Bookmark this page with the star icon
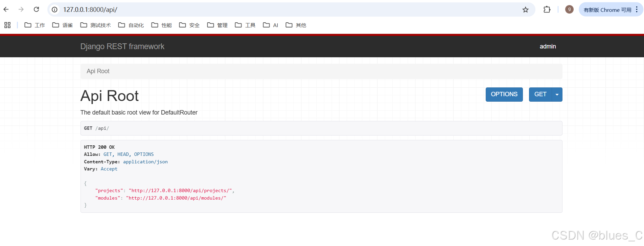The width and height of the screenshot is (644, 246). tap(525, 10)
